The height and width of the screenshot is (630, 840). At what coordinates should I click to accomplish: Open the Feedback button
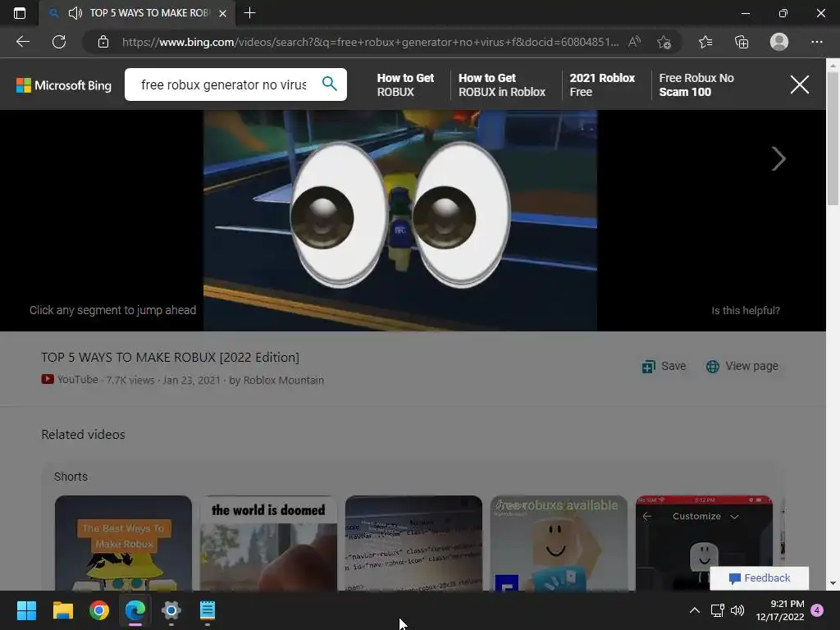pos(759,578)
